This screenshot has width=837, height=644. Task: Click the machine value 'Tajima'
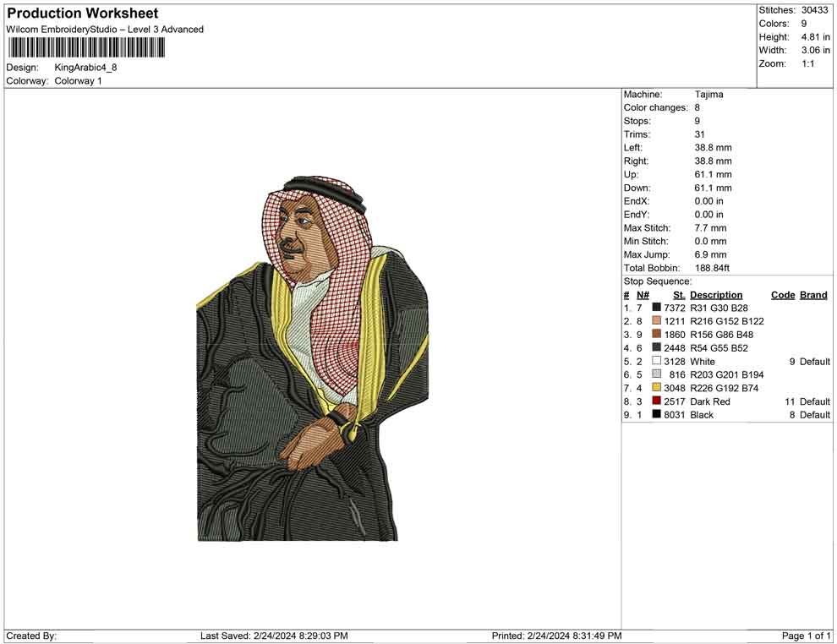coord(708,94)
